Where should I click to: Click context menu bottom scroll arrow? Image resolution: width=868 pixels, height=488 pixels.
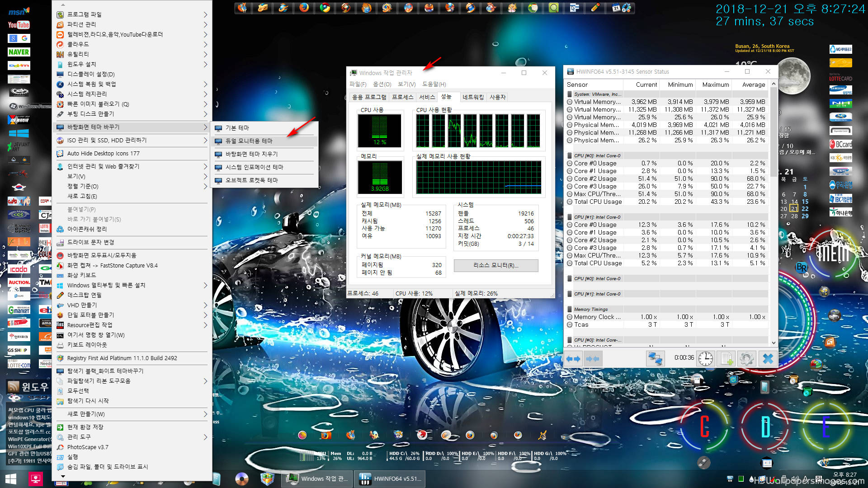(x=63, y=476)
